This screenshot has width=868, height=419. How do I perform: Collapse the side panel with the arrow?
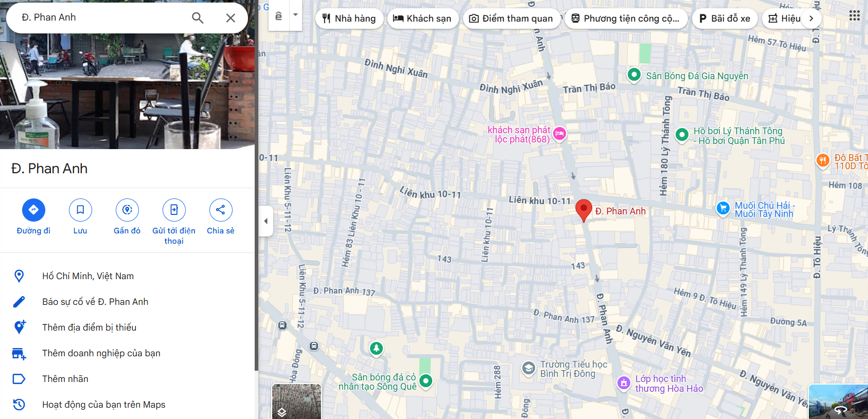point(265,221)
